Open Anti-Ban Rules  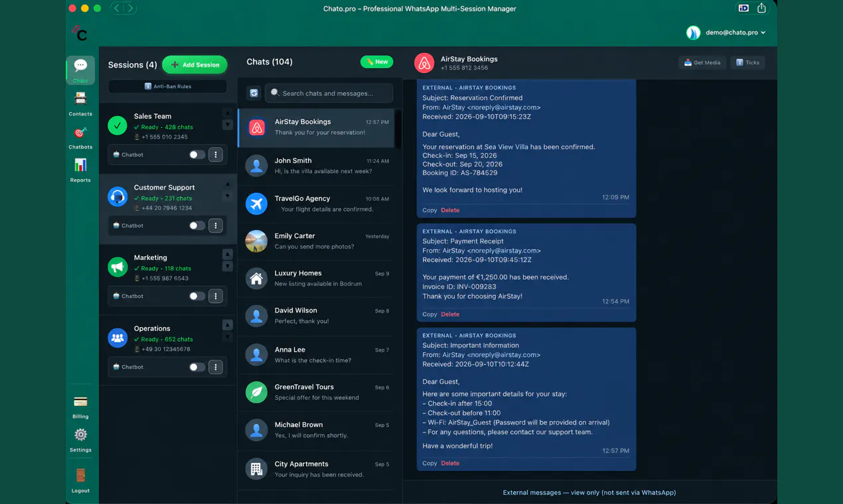click(x=167, y=86)
